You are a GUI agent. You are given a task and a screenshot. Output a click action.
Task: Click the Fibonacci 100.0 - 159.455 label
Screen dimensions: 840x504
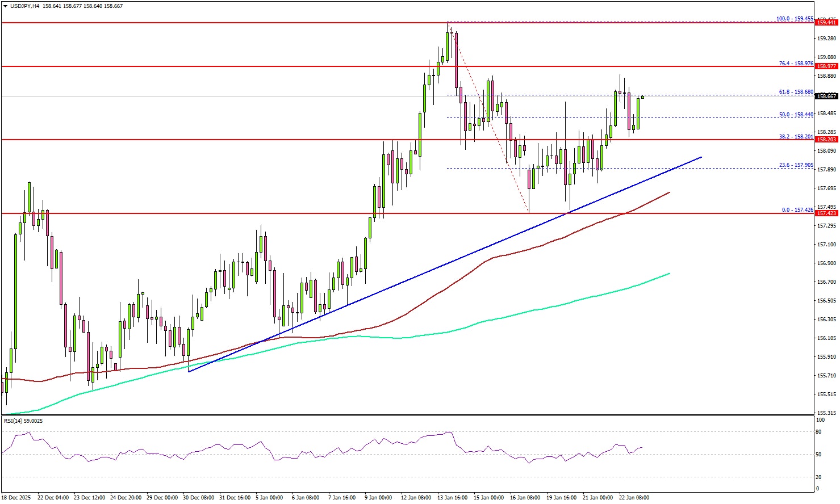click(x=795, y=19)
